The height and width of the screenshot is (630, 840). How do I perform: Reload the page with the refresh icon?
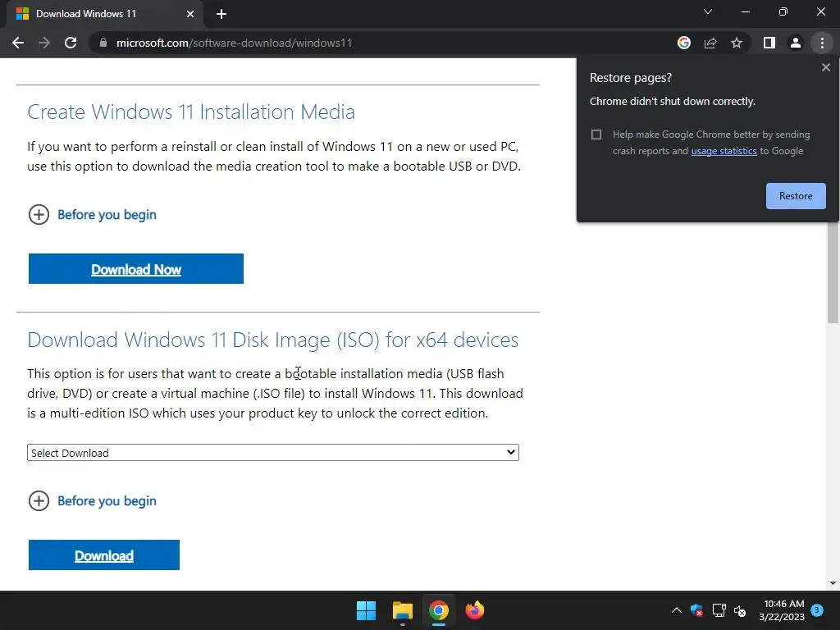pos(71,43)
